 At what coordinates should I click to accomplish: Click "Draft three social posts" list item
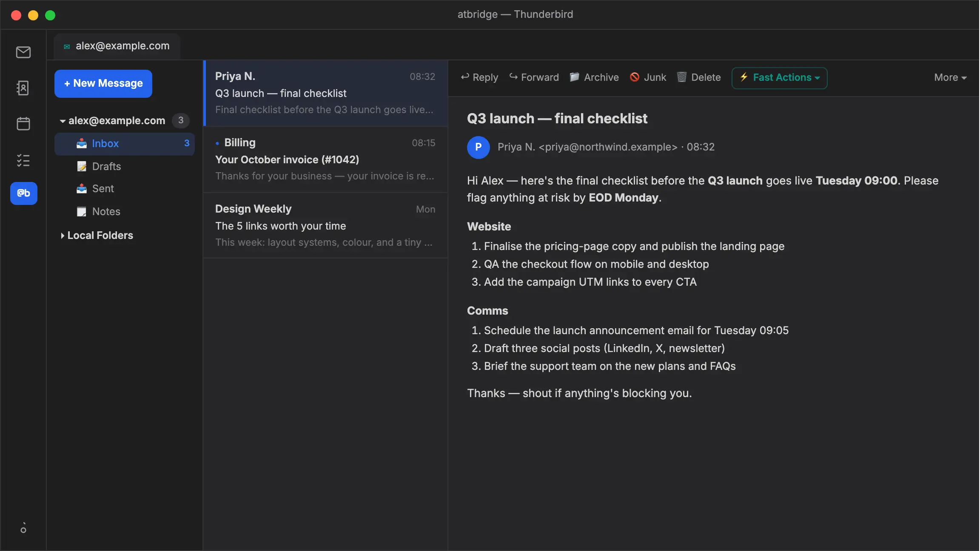(x=604, y=348)
